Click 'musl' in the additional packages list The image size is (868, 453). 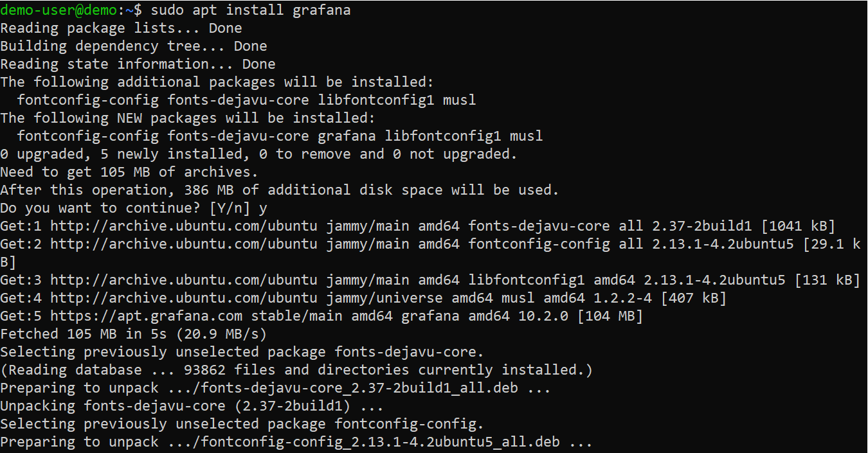[x=460, y=100]
